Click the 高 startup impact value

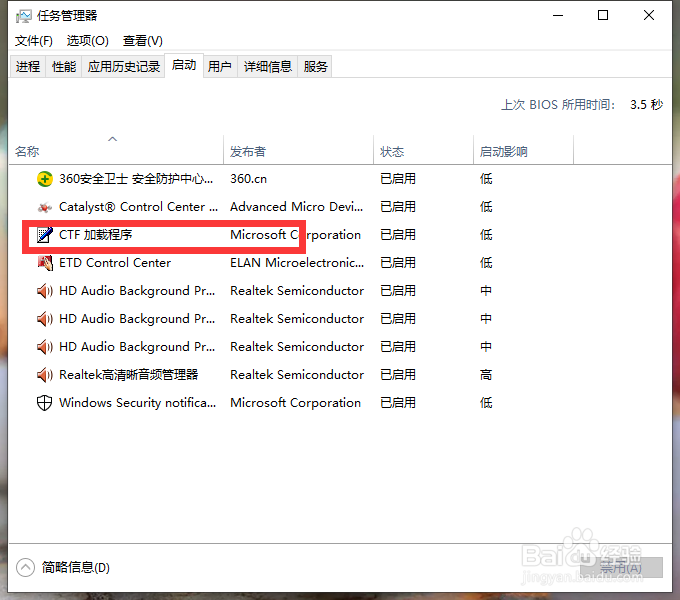click(x=486, y=375)
